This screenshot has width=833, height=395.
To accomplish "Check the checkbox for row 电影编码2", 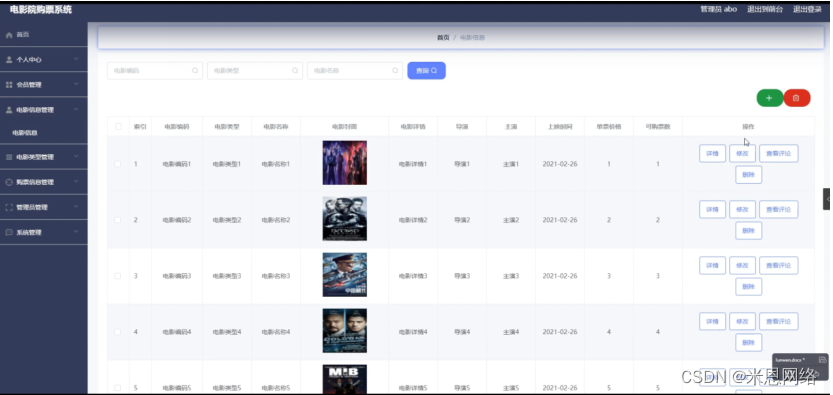I will click(118, 220).
